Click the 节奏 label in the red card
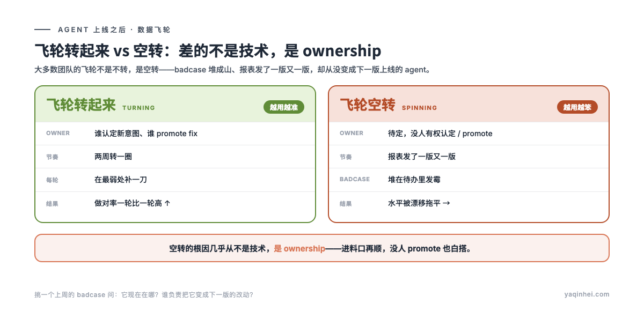The height and width of the screenshot is (311, 644). click(346, 157)
